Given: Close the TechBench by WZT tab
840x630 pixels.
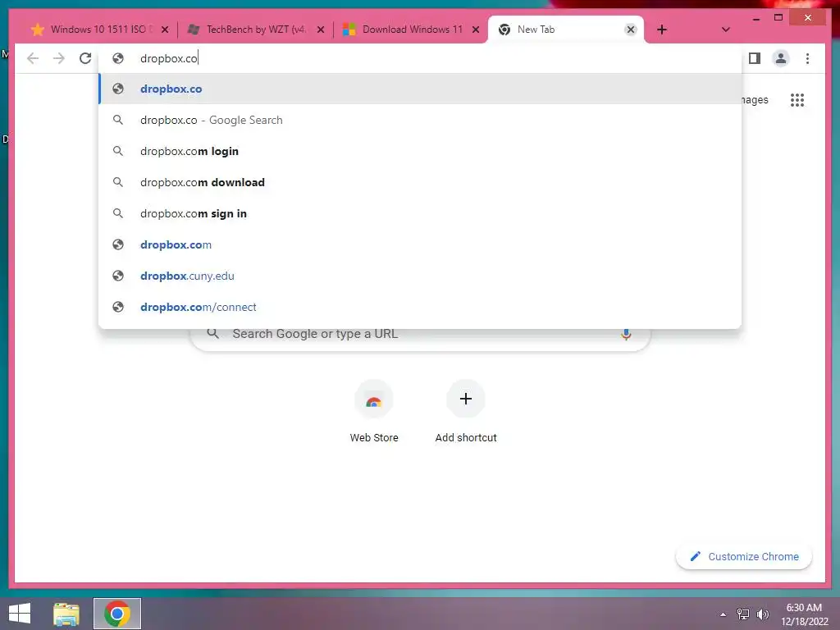Looking at the screenshot, I should [x=321, y=30].
